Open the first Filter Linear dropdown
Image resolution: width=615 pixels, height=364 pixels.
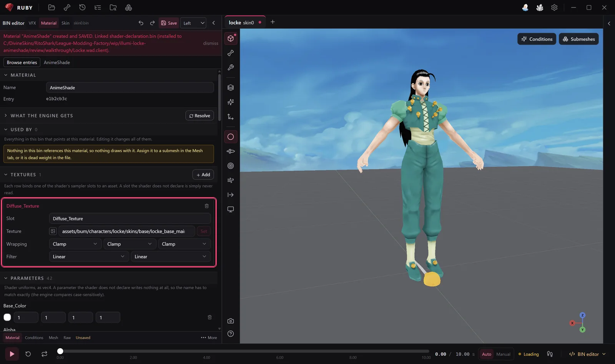[89, 257]
